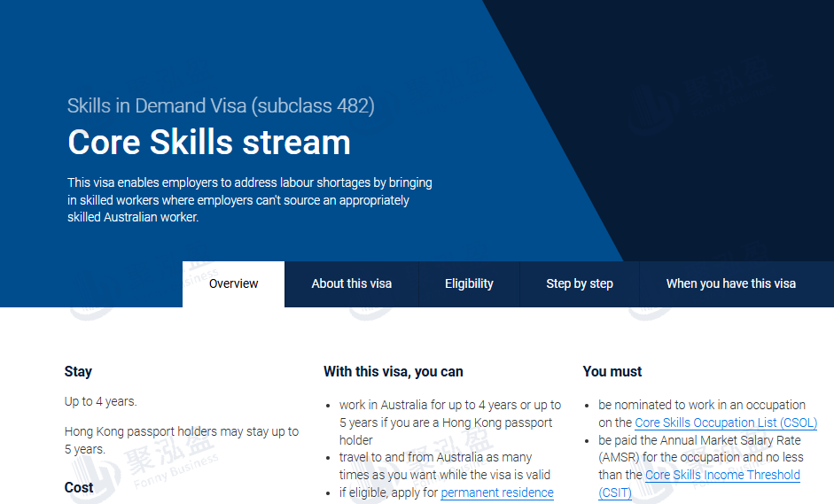Click the Hong Kong passport holders stay text
Image resolution: width=834 pixels, height=504 pixels.
[x=181, y=431]
